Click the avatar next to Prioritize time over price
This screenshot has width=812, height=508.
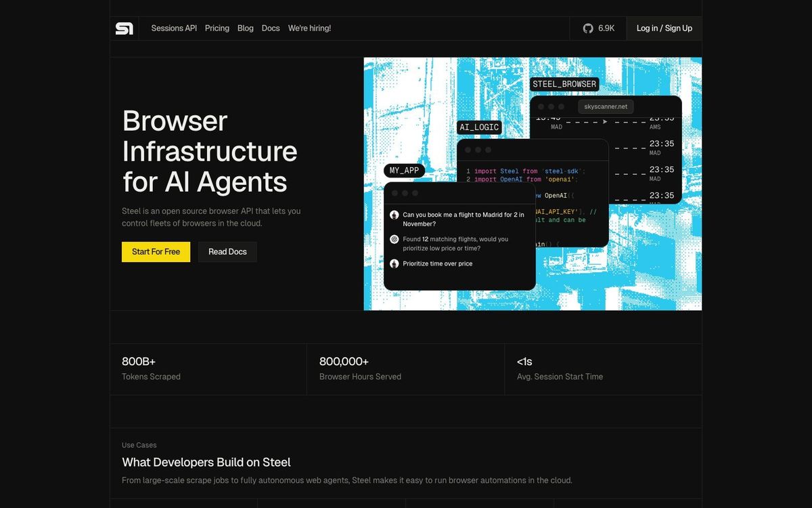(394, 263)
